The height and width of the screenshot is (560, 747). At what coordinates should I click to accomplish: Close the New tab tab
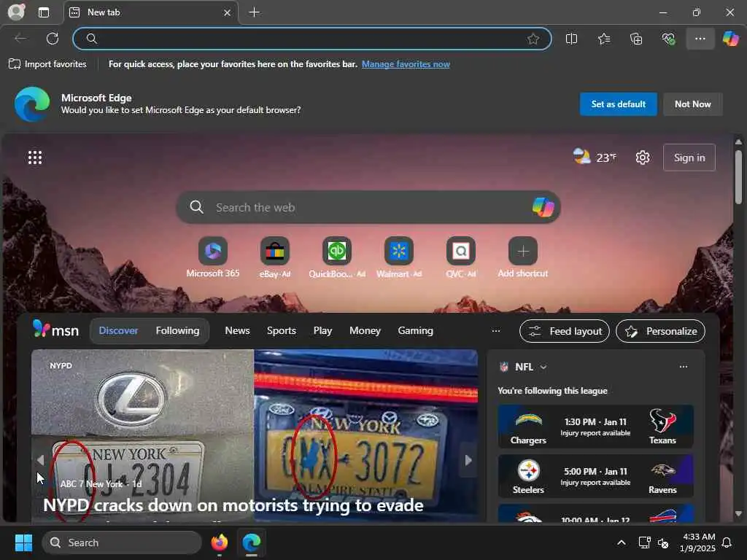pos(228,13)
